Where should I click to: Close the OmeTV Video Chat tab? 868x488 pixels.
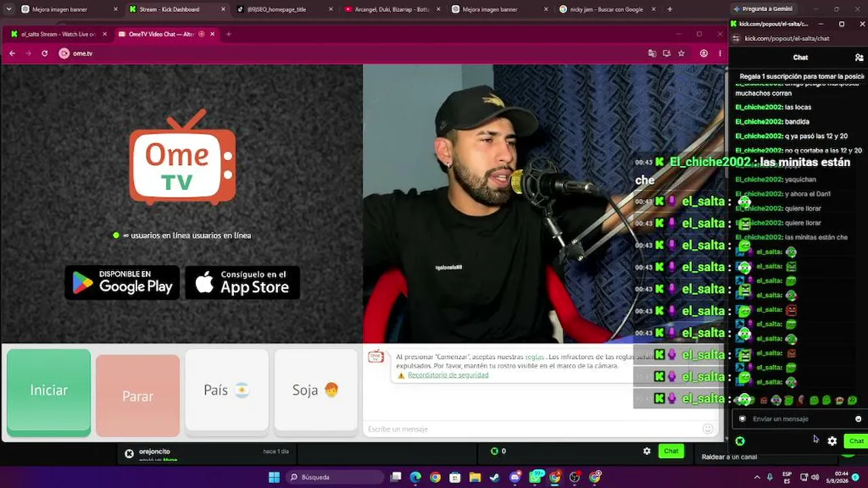(x=212, y=34)
